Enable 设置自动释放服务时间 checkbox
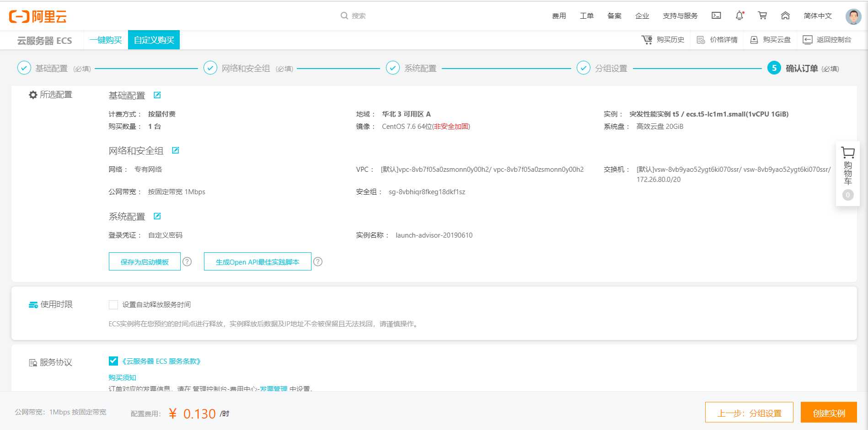 tap(113, 305)
